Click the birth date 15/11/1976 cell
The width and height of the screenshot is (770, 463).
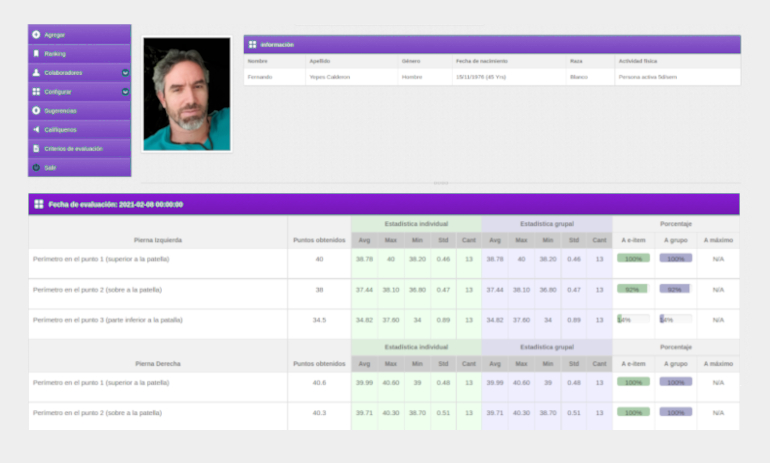tap(509, 77)
